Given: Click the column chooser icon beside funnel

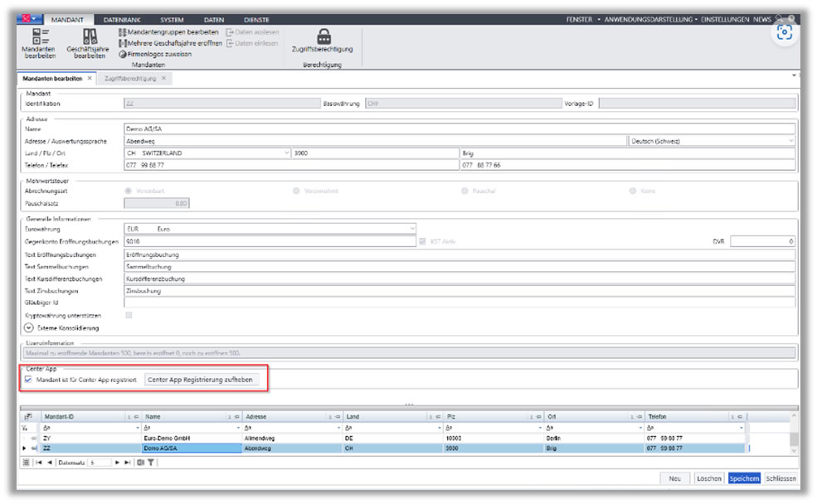Looking at the screenshot, I should coord(141,463).
